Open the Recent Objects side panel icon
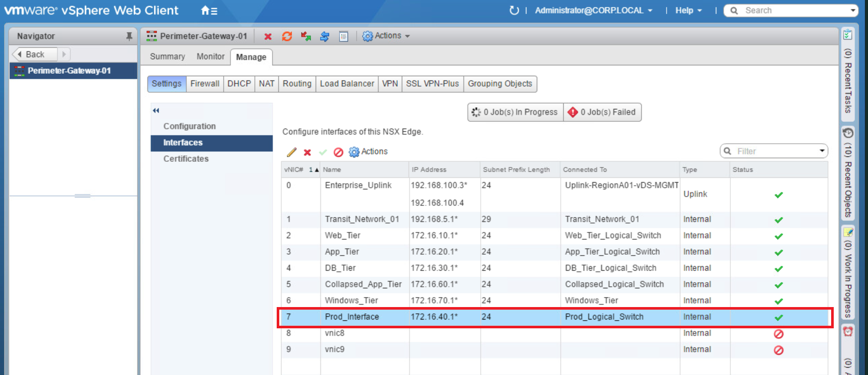868x375 pixels. [848, 133]
